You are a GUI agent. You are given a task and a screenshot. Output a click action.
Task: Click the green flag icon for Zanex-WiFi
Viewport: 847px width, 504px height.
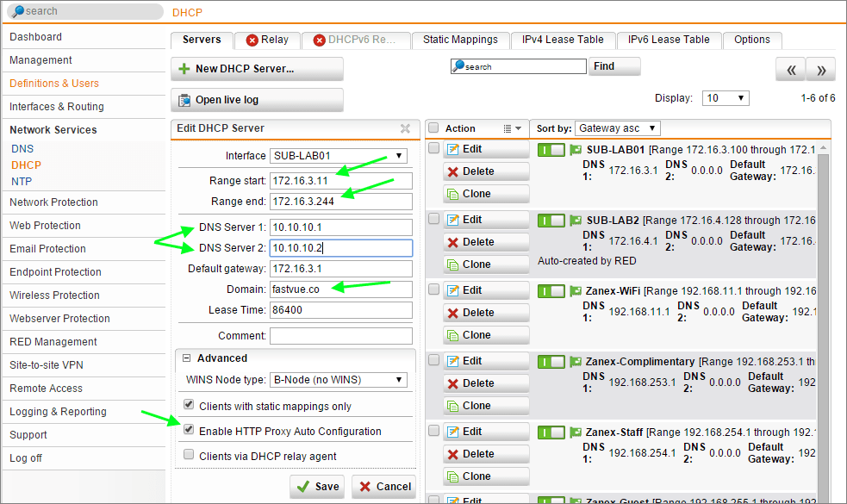576,291
